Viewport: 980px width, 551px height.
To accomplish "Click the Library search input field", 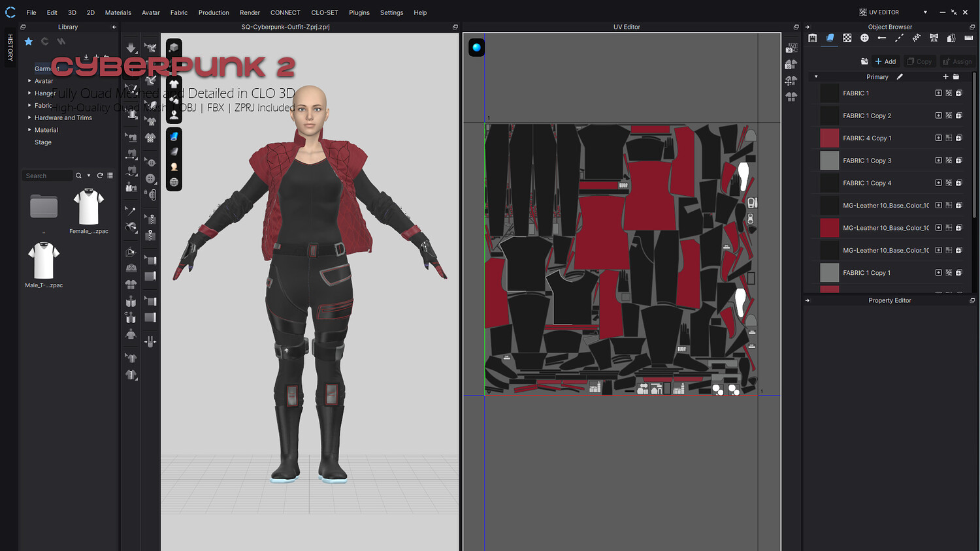I will [x=47, y=176].
